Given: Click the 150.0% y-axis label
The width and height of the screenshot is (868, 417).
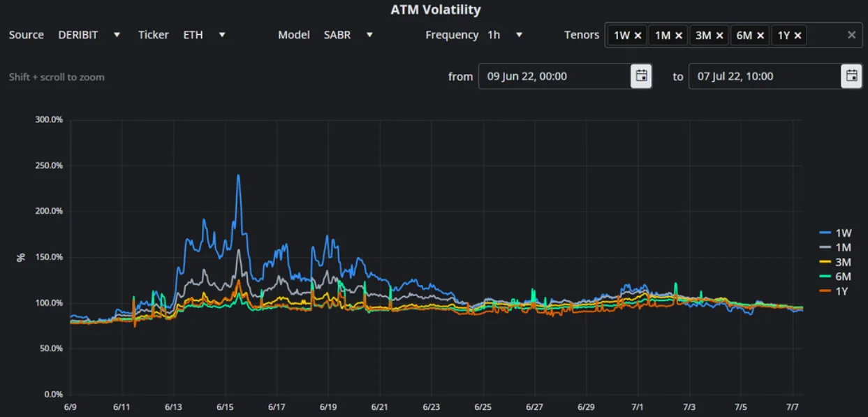Looking at the screenshot, I should click(x=49, y=257).
